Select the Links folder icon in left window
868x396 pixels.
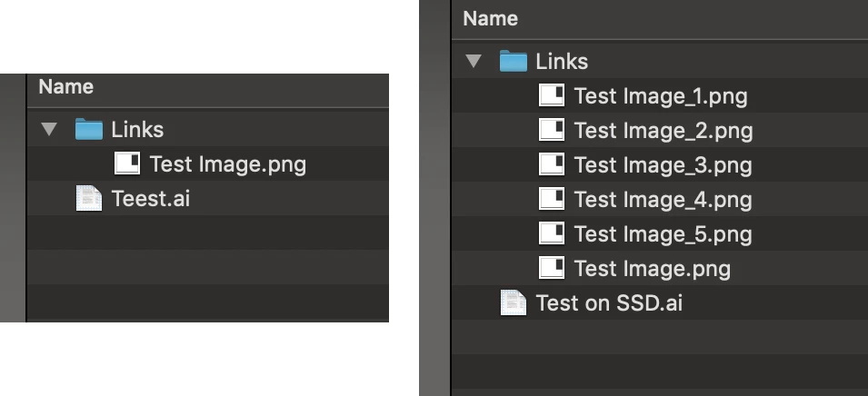(88, 129)
